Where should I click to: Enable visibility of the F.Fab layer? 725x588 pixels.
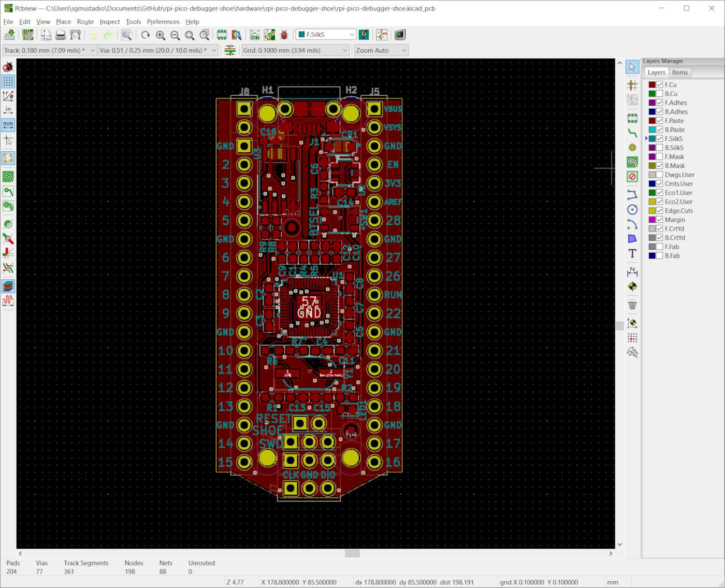pyautogui.click(x=659, y=247)
